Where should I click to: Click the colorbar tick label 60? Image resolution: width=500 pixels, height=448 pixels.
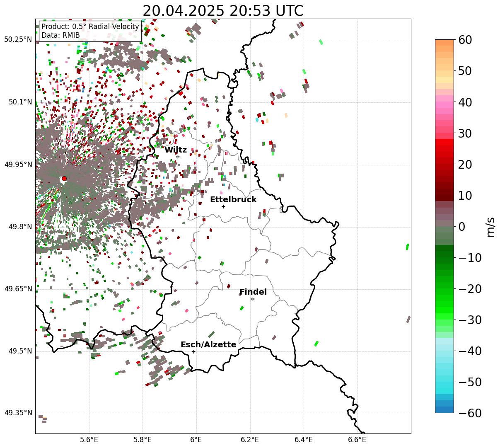[x=466, y=40]
